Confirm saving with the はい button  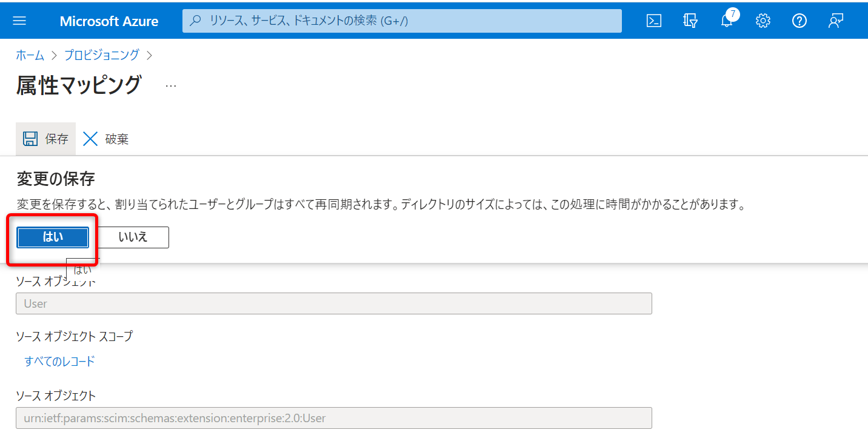53,237
